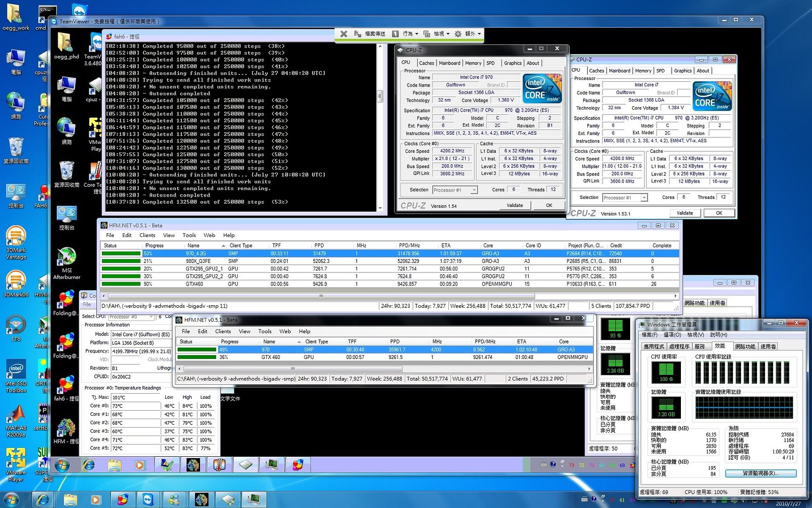Click the small HFM.NET horizontal scrollbar thumb
812x508 pixels.
(292, 369)
